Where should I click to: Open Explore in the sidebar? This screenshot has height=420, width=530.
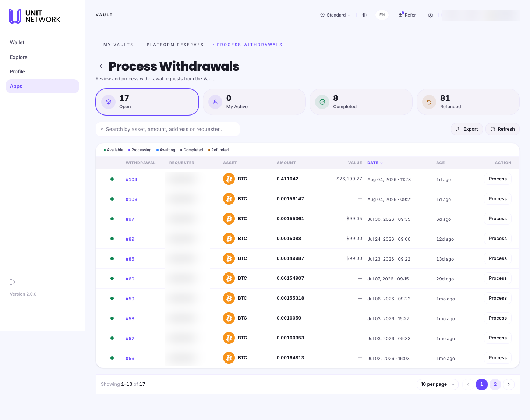(42, 57)
